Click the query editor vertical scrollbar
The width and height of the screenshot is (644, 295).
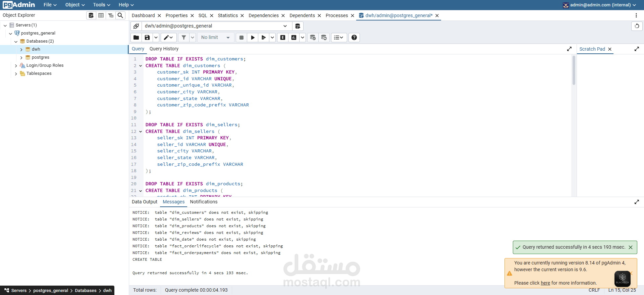click(x=574, y=70)
